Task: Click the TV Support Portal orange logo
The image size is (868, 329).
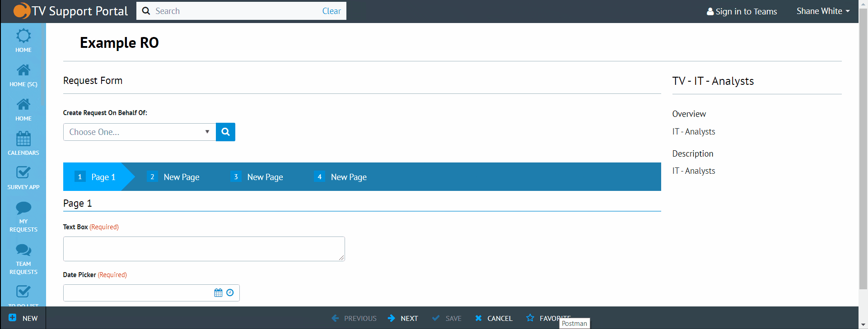Action: click(x=22, y=11)
